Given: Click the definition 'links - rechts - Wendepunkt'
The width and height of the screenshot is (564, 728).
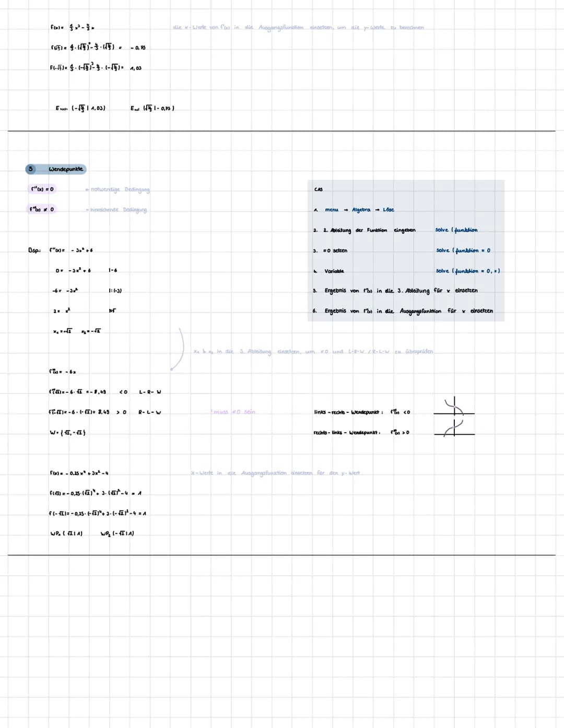Looking at the screenshot, I should click(348, 412).
